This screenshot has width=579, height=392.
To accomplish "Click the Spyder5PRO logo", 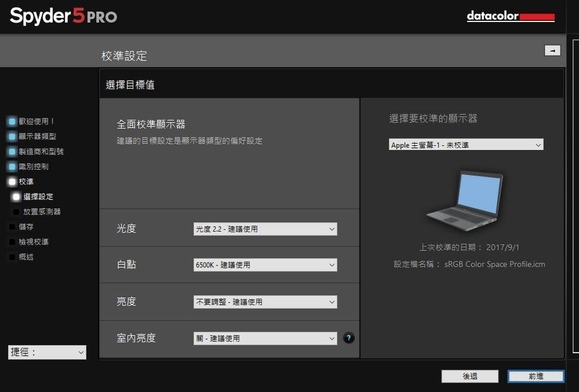I will (63, 16).
